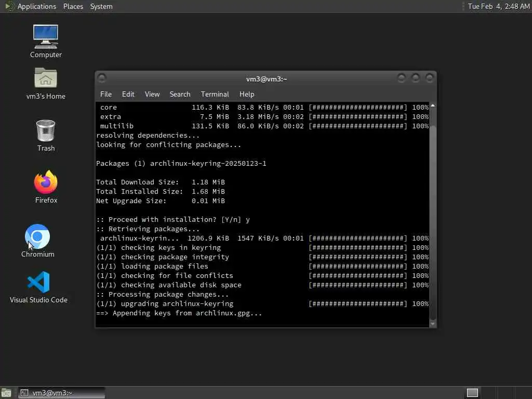Click the 'Appending keys from archlinux.gpg...' line
This screenshot has width=532, height=399.
[179, 313]
